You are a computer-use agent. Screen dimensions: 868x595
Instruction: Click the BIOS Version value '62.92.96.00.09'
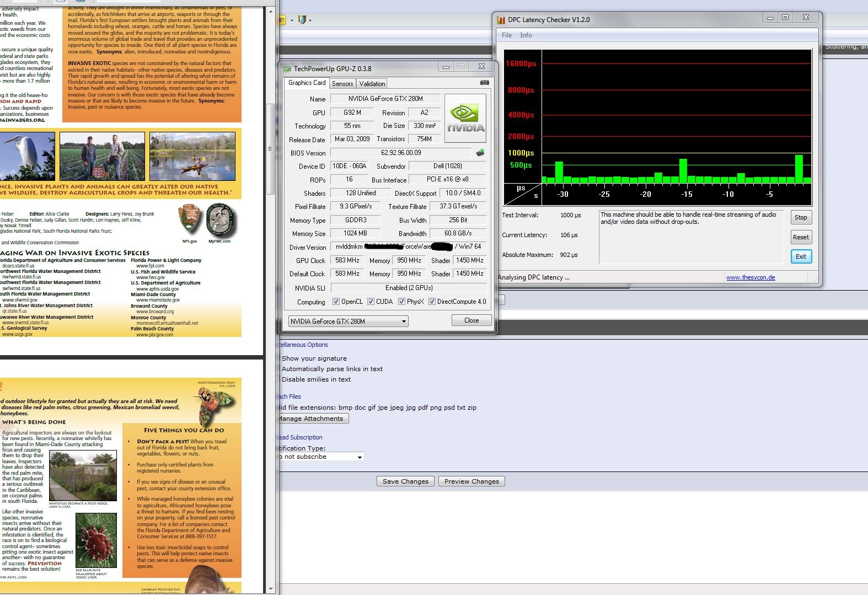401,153
